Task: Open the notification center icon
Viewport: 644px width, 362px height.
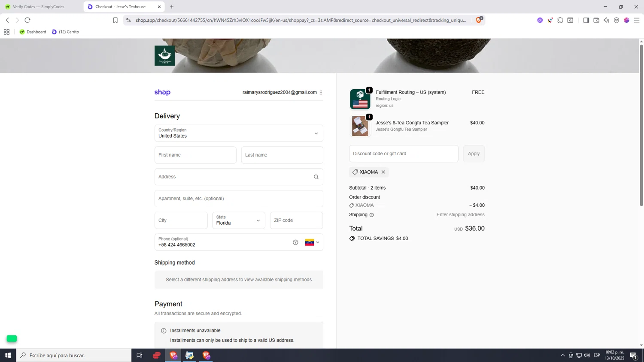Action: click(x=634, y=355)
